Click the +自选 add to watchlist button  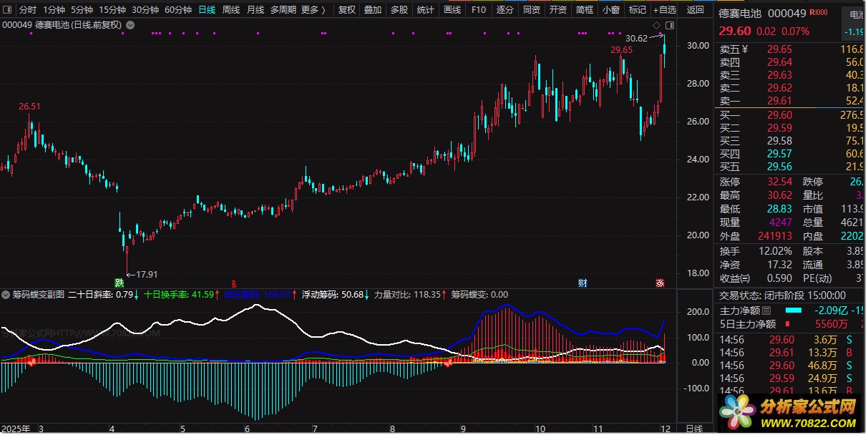(x=664, y=10)
